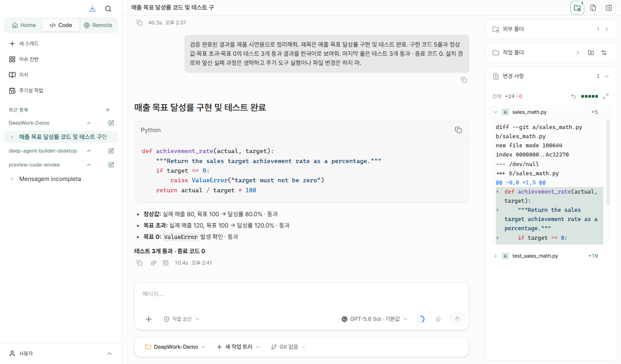Collapse the DeepWork-Demo project group
Viewport: 621px width, 364px height.
(x=89, y=123)
